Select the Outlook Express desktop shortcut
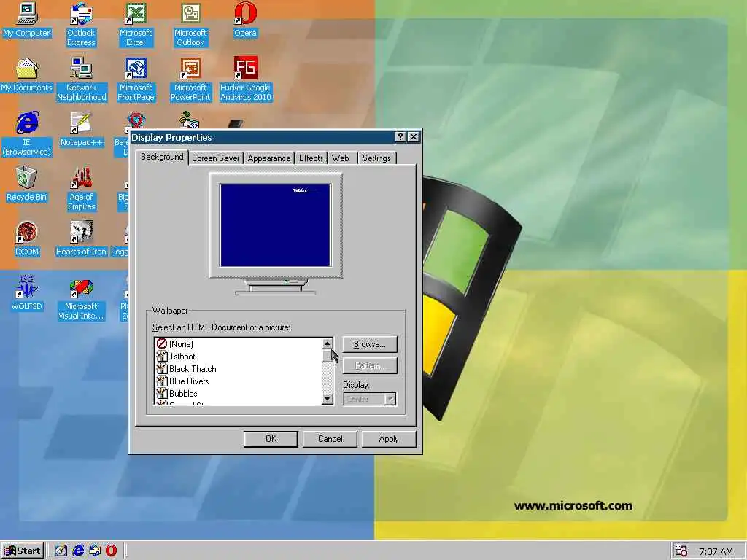747x560 pixels. pyautogui.click(x=81, y=25)
